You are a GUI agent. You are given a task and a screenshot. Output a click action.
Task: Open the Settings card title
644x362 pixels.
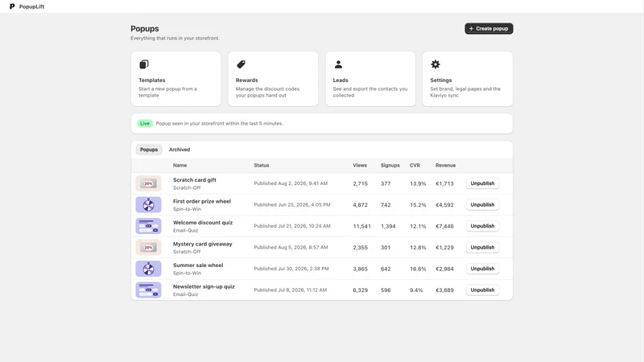coord(440,80)
